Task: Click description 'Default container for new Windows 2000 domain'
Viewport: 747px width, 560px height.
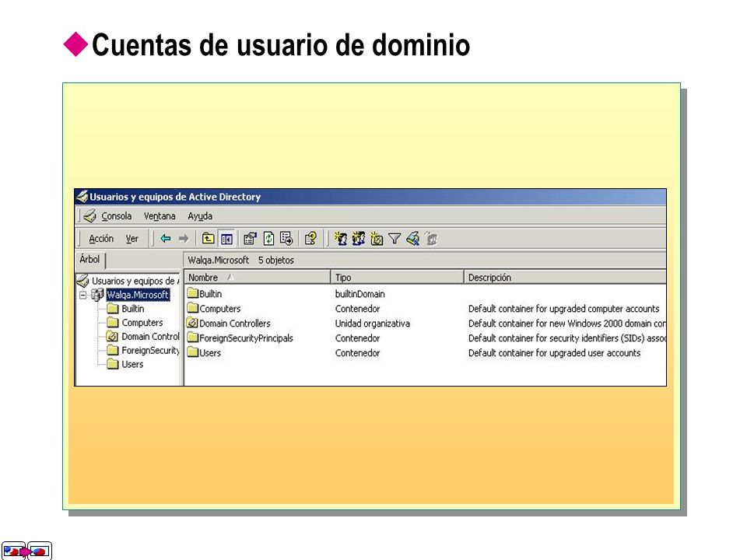Action: point(567,324)
